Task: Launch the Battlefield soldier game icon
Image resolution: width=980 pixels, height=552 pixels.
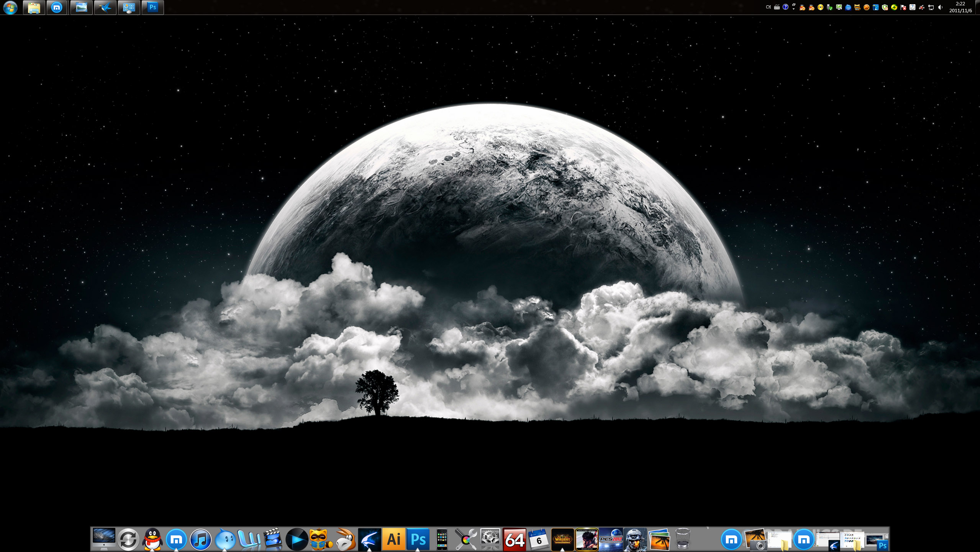Action: 635,539
